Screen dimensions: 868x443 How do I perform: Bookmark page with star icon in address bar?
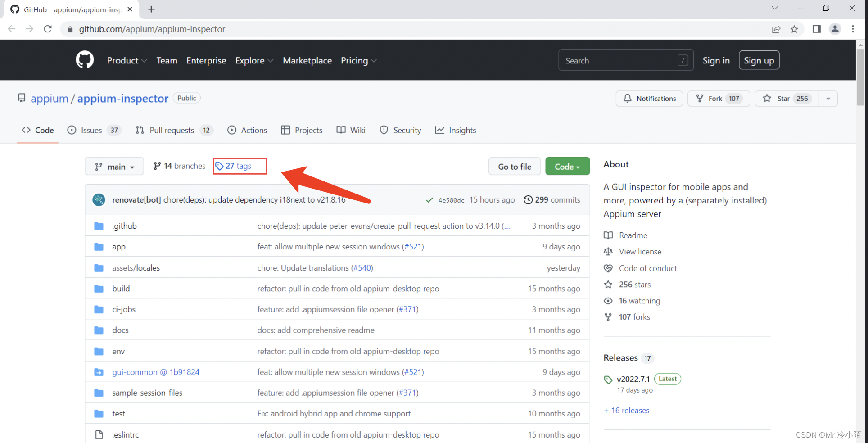click(794, 29)
